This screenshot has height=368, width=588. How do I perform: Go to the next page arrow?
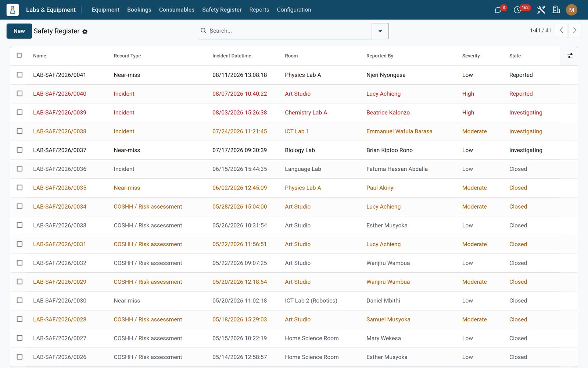click(575, 31)
